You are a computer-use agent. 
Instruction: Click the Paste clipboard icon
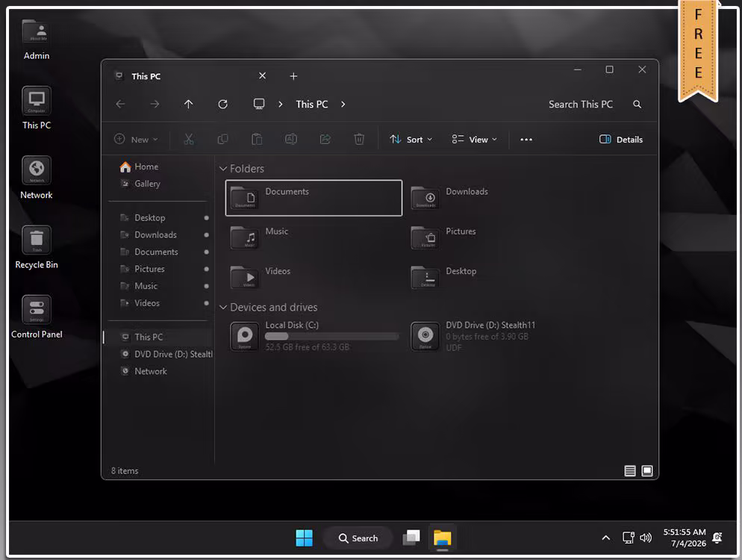point(257,139)
